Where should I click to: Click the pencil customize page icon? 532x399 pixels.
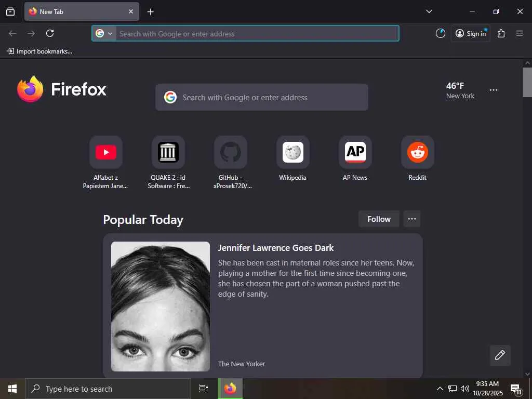pyautogui.click(x=500, y=355)
